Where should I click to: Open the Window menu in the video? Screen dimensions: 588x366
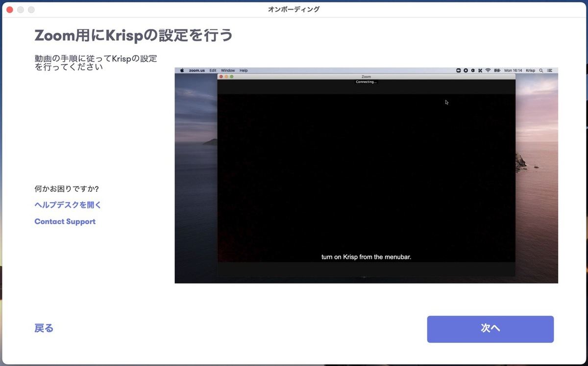pos(228,71)
